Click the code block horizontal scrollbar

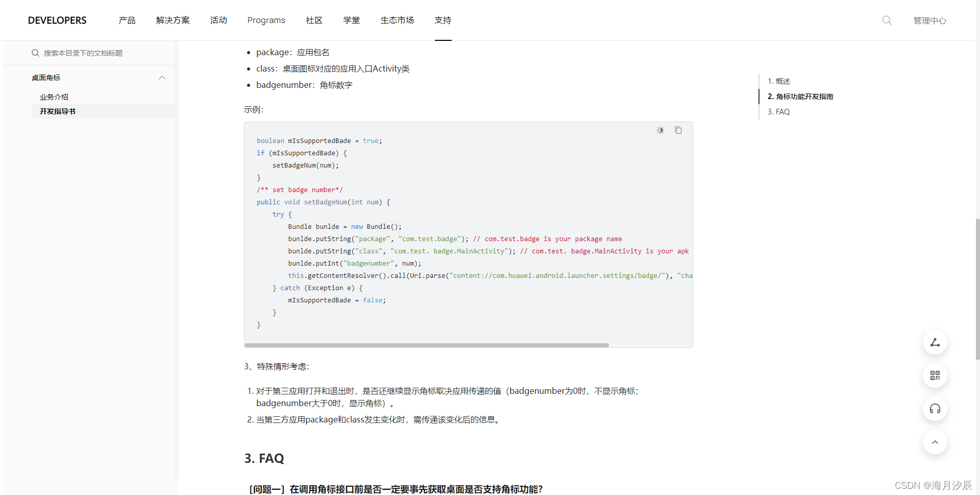(x=427, y=345)
